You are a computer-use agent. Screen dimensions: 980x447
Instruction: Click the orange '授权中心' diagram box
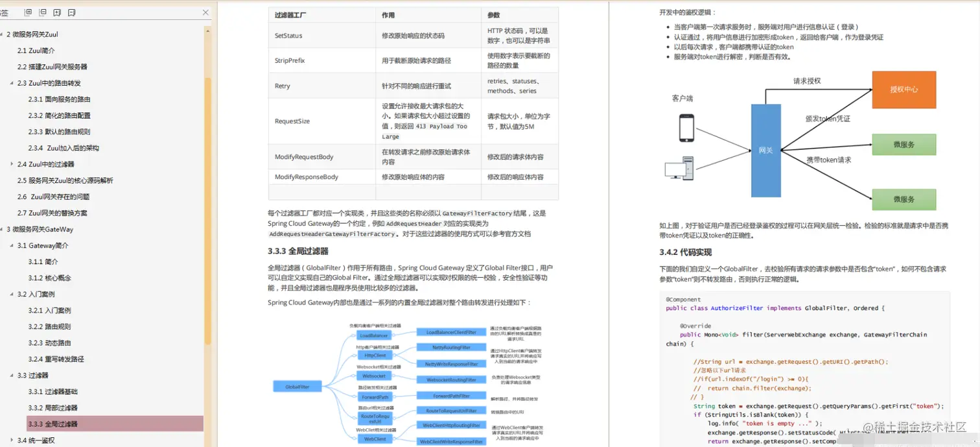point(904,90)
